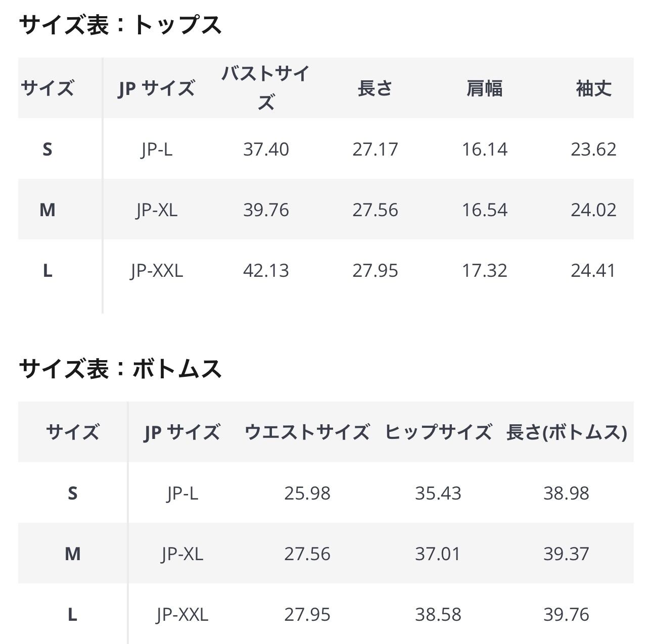Select bust value 37.40 in tops table
The height and width of the screenshot is (644, 652).
[x=266, y=150]
